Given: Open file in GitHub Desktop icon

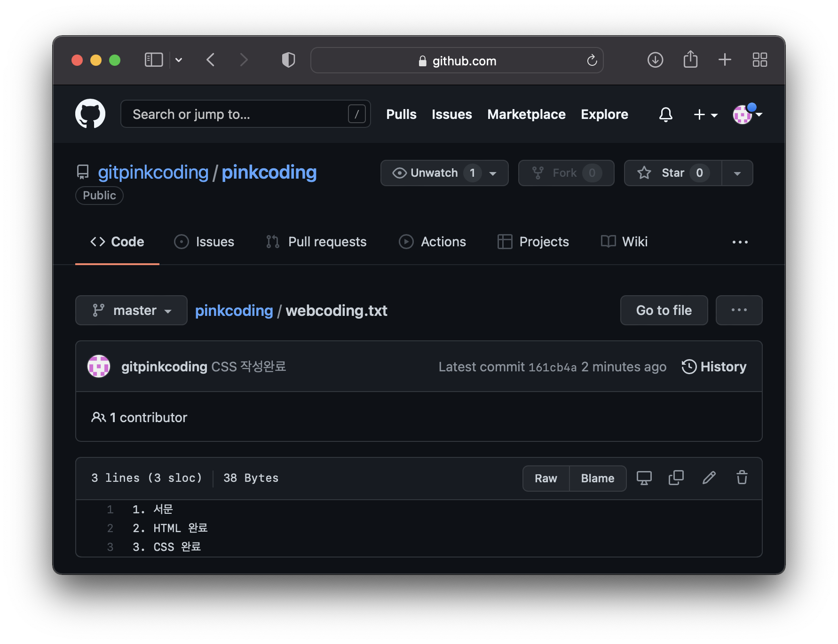Looking at the screenshot, I should (x=644, y=478).
